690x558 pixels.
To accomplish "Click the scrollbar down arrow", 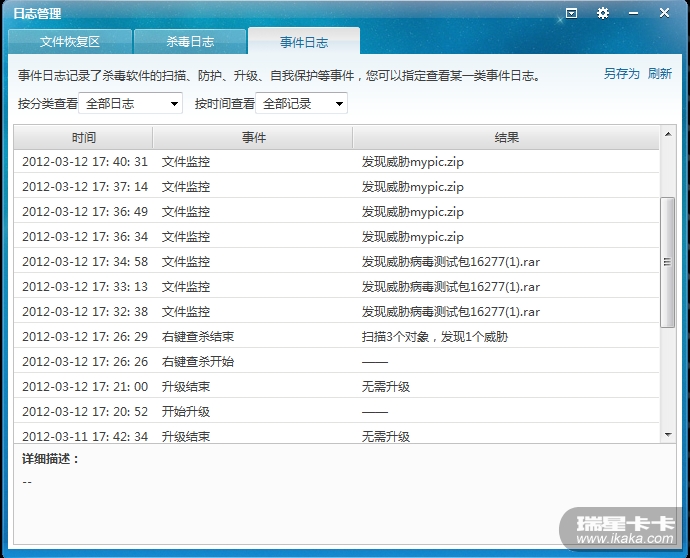I will (x=668, y=435).
